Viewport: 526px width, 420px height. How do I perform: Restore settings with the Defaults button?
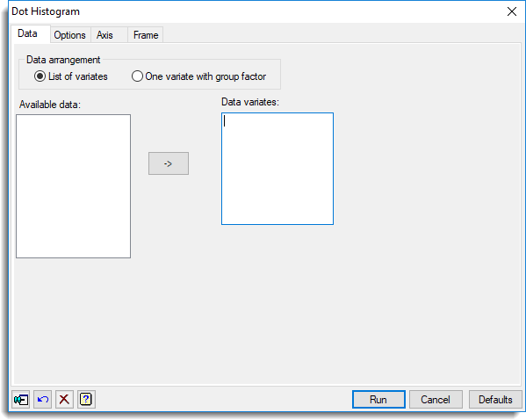[495, 400]
